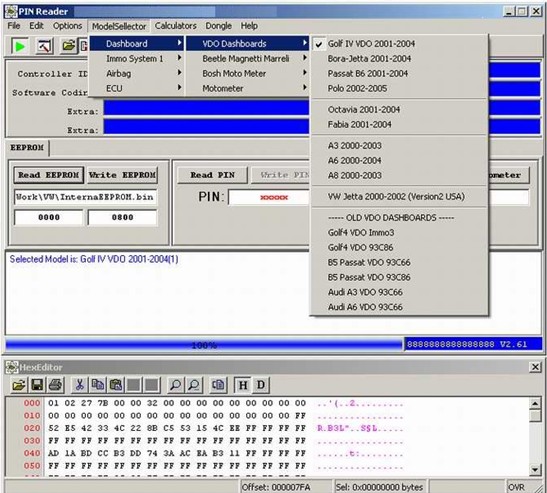This screenshot has height=493, width=547.
Task: Open the Edit menu
Action: 36,26
